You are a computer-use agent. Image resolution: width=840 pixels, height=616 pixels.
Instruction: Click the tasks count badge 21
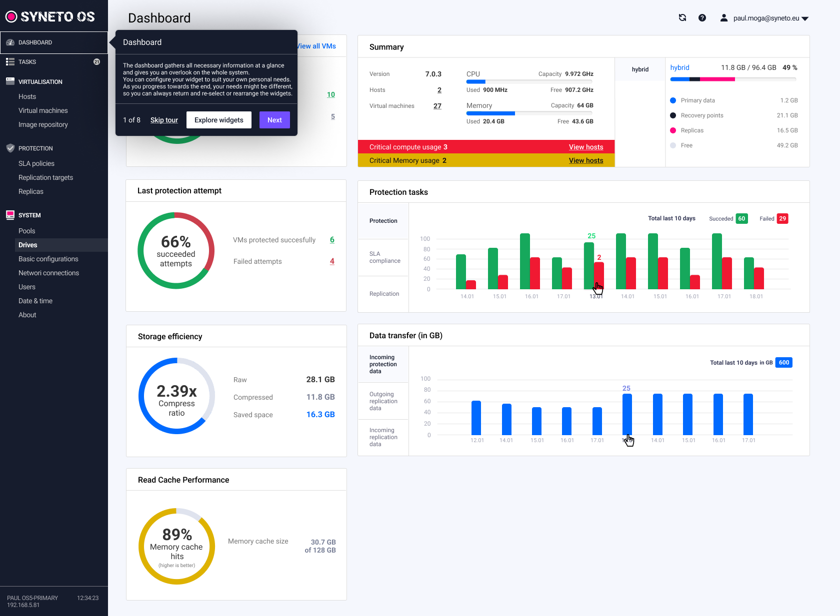(x=96, y=62)
